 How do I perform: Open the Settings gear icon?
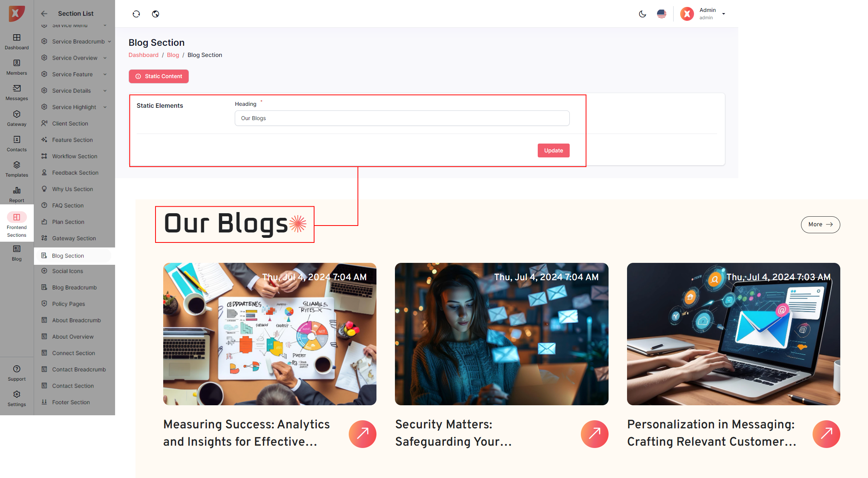17,394
